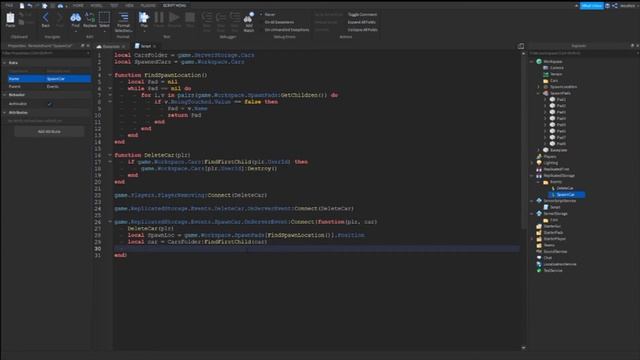This screenshot has width=640, height=360.
Task: Click the new file icon in title bar
Action: click(x=22, y=5)
